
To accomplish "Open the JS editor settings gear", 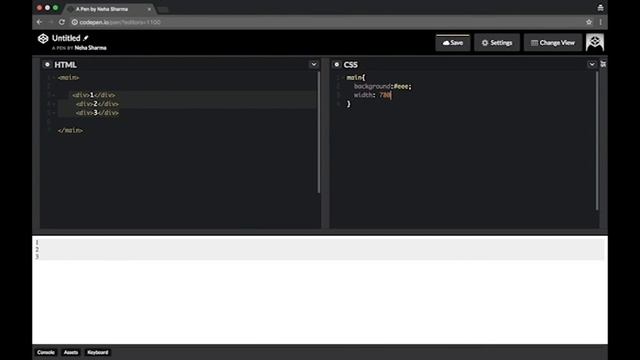I will point(603,64).
